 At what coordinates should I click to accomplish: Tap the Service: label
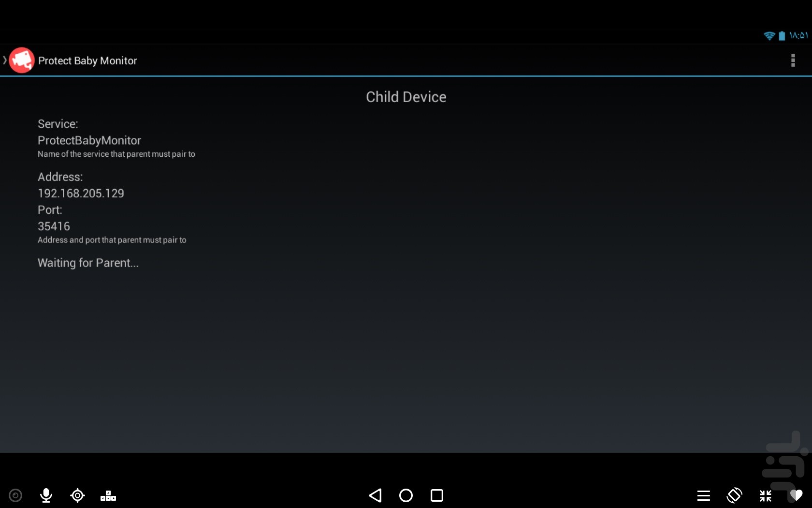click(x=58, y=124)
